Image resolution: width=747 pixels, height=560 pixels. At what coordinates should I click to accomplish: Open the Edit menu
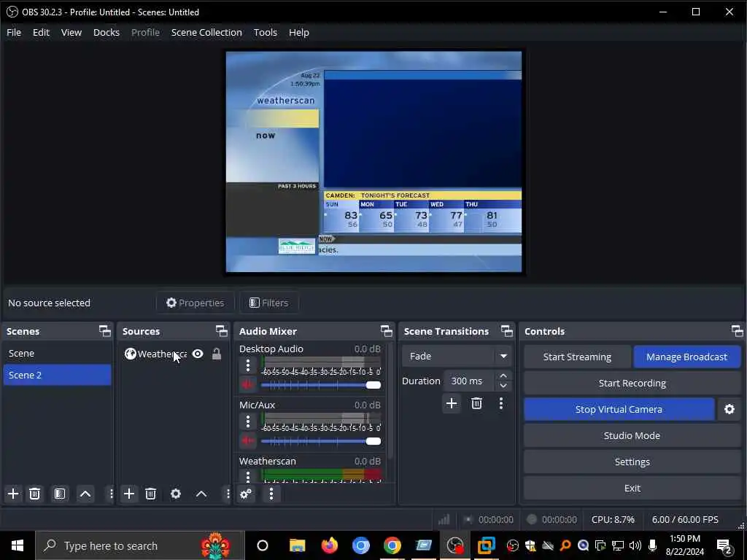pyautogui.click(x=41, y=32)
